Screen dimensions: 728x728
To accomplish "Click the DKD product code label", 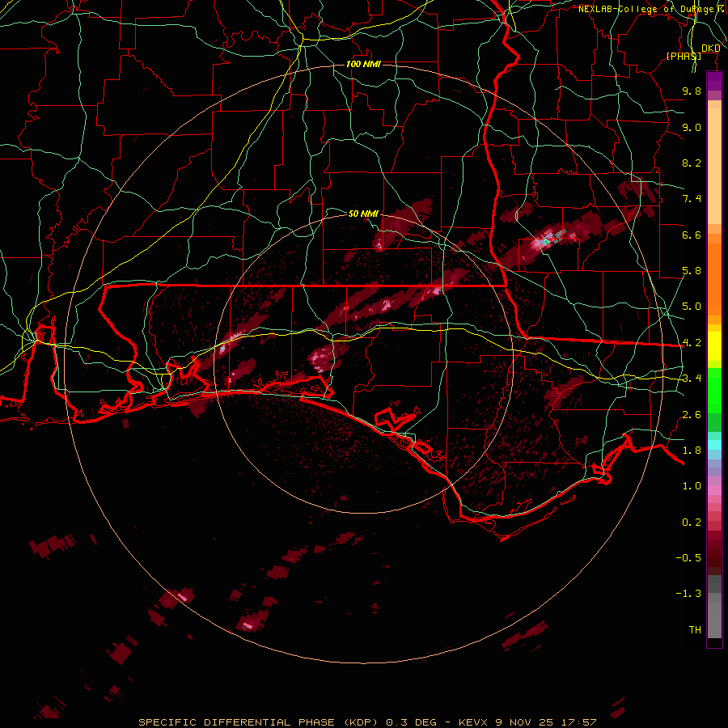I will coord(711,49).
